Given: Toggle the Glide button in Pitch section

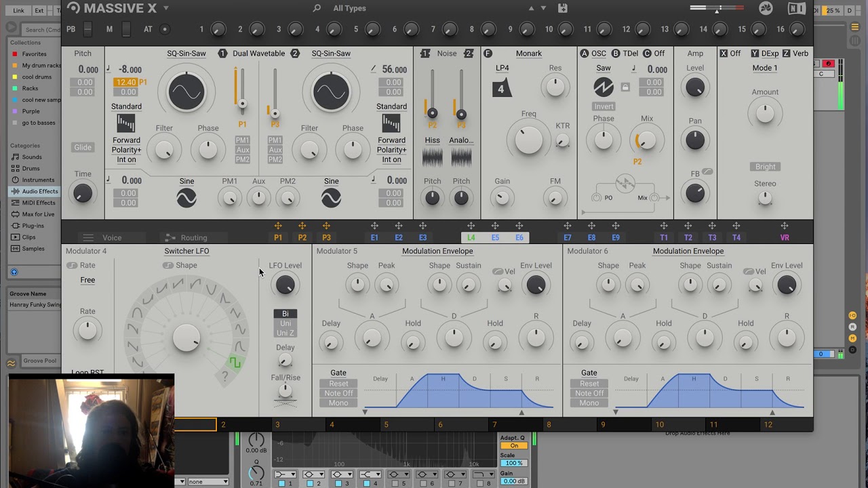Looking at the screenshot, I should (83, 148).
